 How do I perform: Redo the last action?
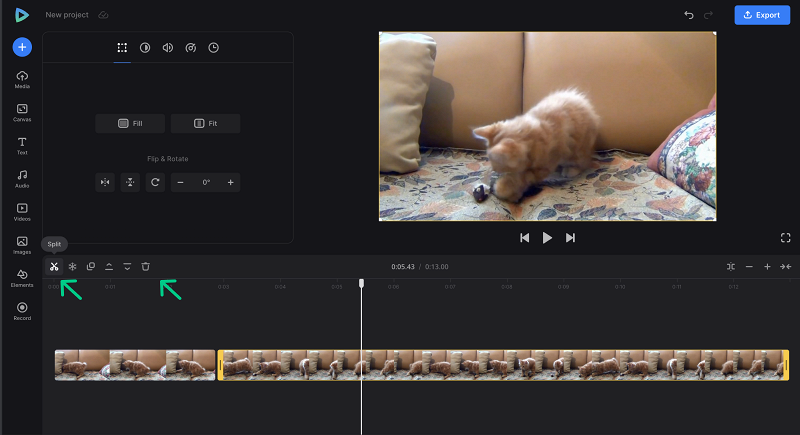(x=708, y=15)
